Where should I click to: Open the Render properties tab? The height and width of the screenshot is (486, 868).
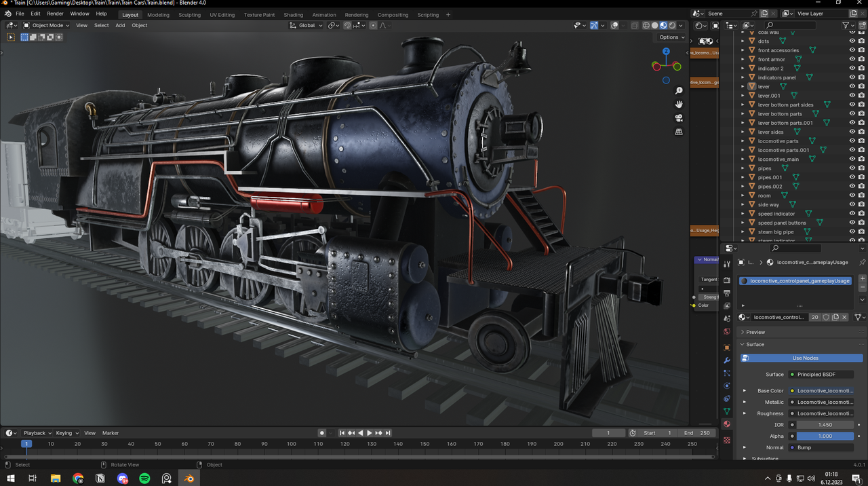point(727,280)
